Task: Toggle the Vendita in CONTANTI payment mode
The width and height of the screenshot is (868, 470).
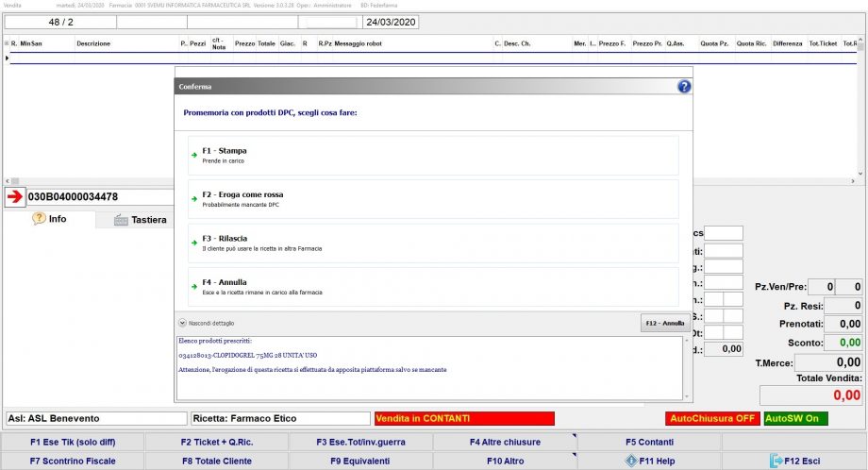Action: [x=463, y=418]
